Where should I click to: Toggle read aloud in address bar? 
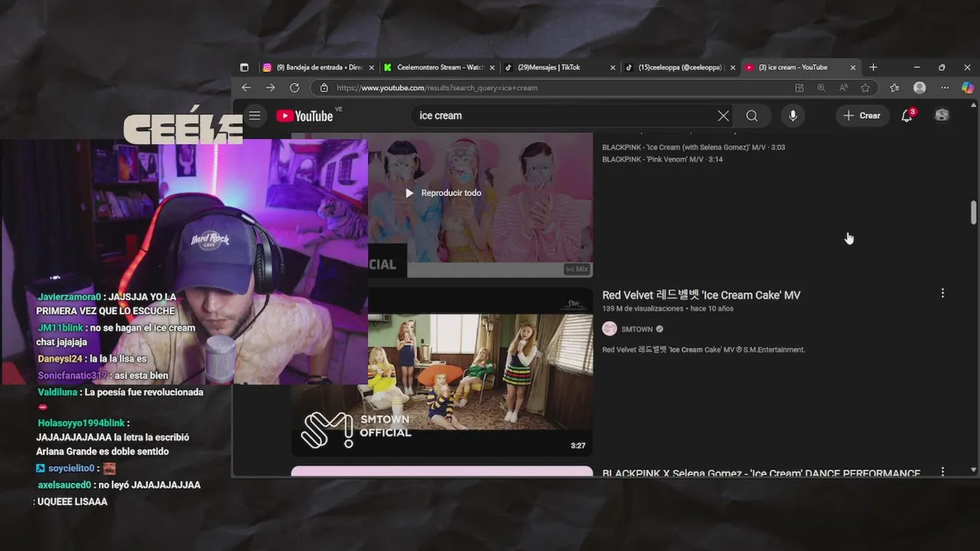pyautogui.click(x=843, y=88)
